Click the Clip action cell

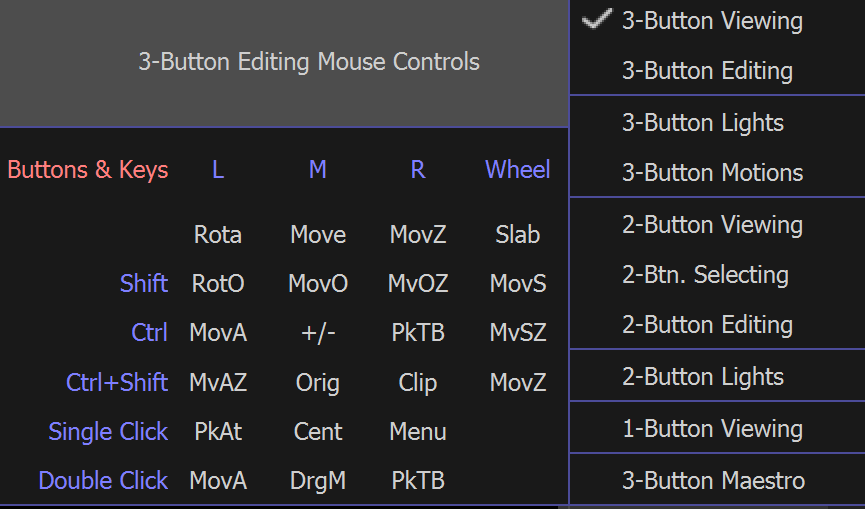[418, 383]
